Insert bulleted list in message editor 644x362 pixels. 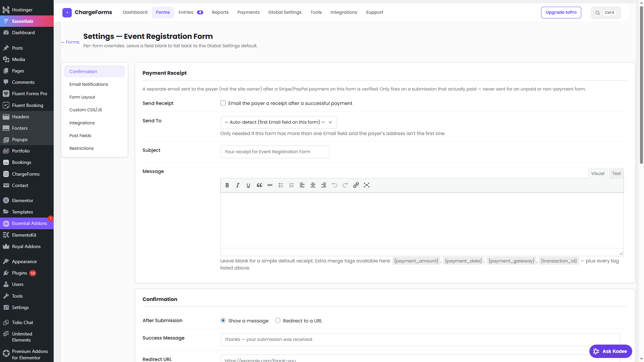(281, 185)
